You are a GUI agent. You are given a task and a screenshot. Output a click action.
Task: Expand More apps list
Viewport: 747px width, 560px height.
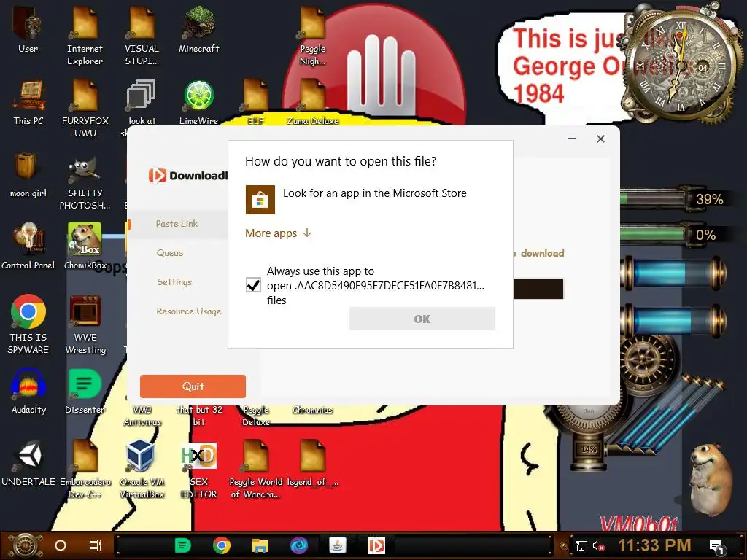(x=278, y=233)
